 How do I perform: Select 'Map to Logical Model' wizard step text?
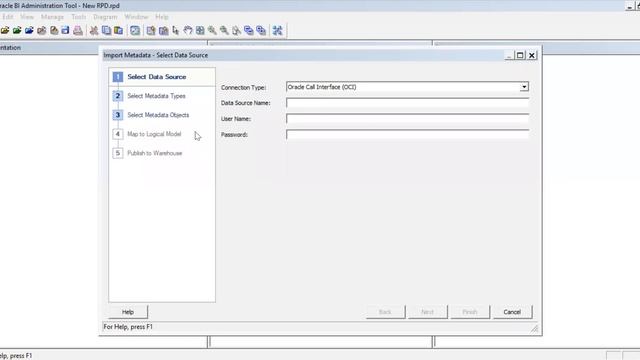[154, 134]
